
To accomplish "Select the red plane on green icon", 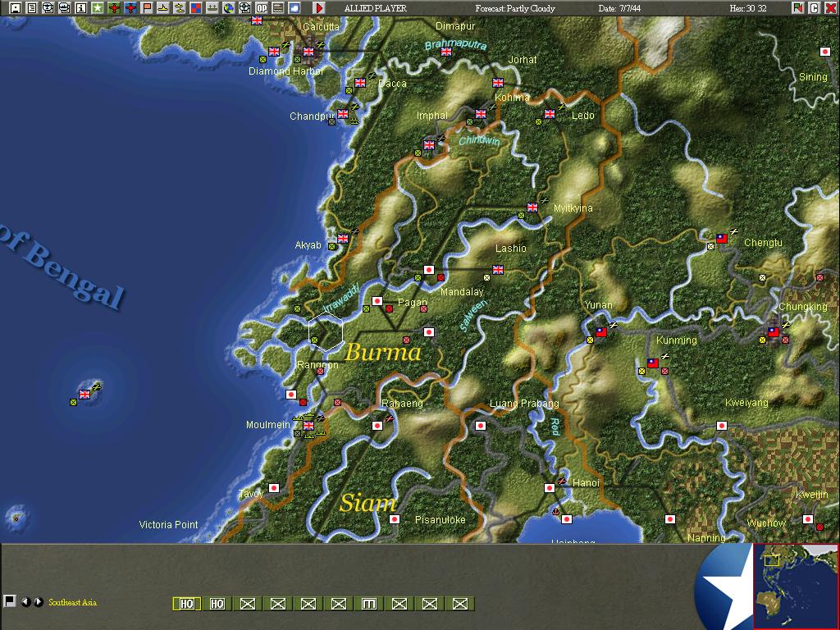I will (x=113, y=7).
